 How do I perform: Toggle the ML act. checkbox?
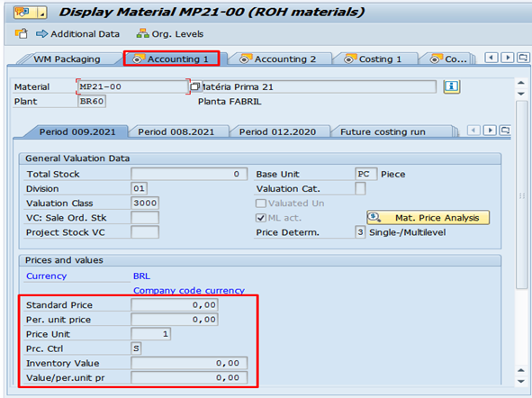coord(260,218)
